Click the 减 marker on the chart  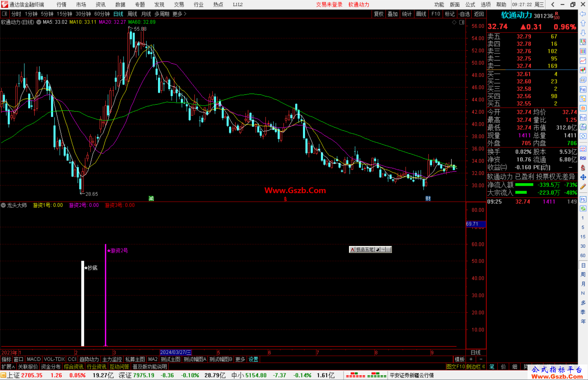[151, 199]
